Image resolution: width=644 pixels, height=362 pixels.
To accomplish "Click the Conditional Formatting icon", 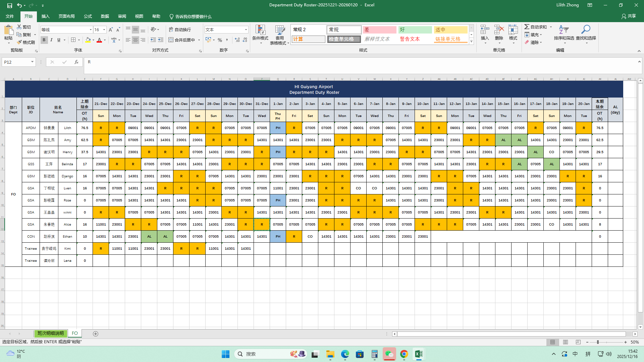I will click(x=260, y=30).
